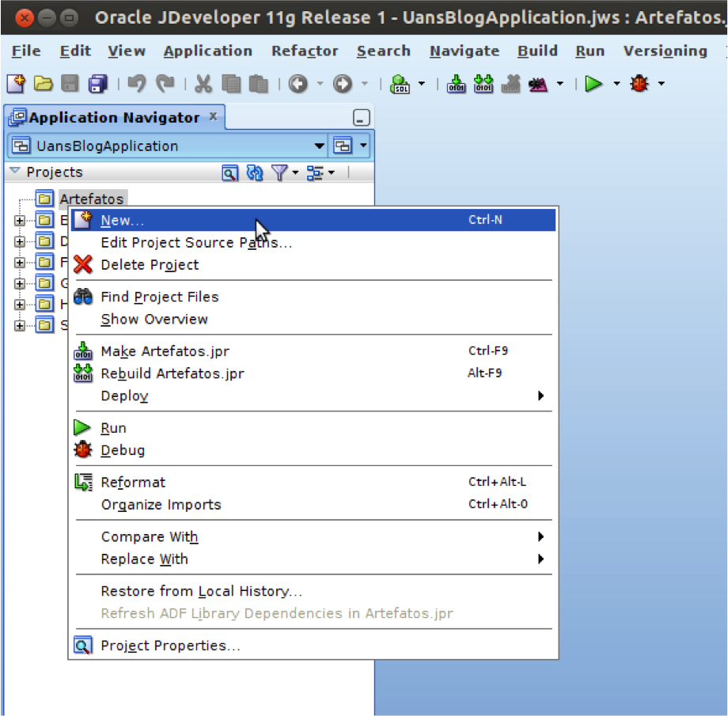
Task: Click the Copy toolbar icon
Action: click(231, 84)
